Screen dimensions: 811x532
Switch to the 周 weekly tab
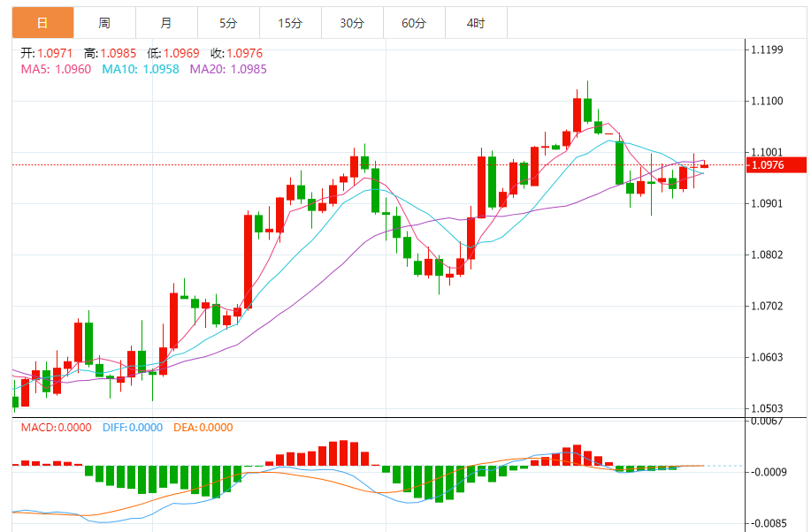[104, 23]
